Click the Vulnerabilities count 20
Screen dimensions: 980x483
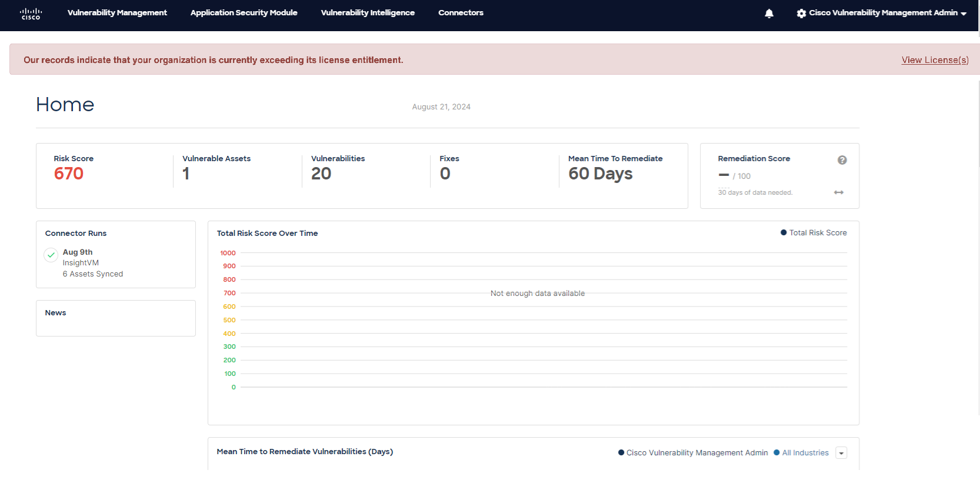321,174
